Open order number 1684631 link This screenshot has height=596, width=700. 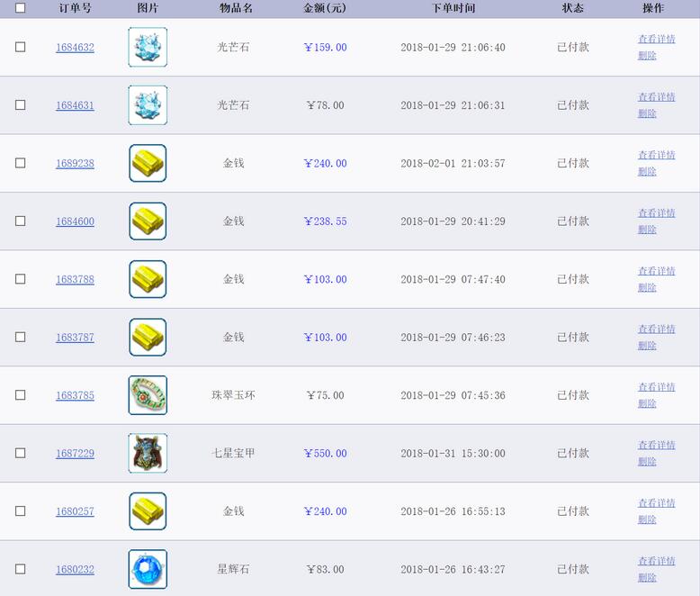coord(75,105)
